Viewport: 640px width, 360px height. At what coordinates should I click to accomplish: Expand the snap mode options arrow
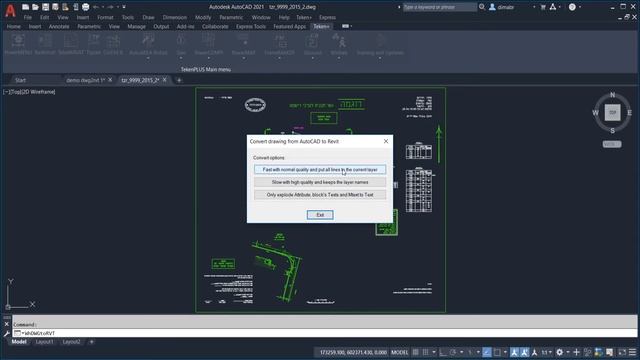click(x=434, y=352)
